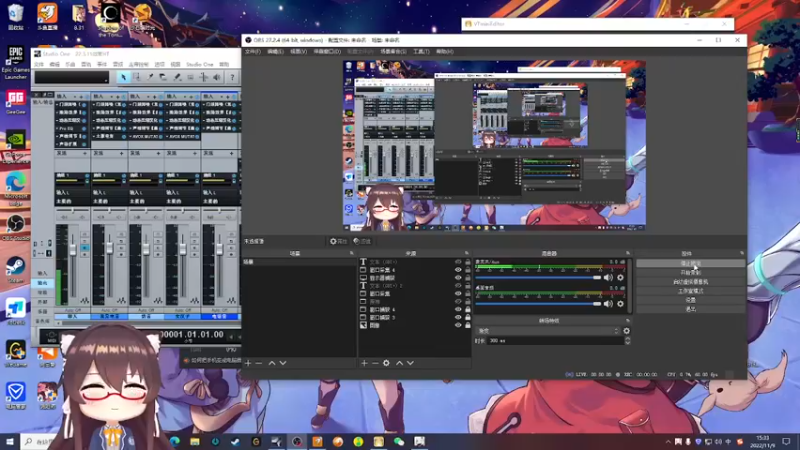Select the range tool in Studio One toolbar

point(137,77)
